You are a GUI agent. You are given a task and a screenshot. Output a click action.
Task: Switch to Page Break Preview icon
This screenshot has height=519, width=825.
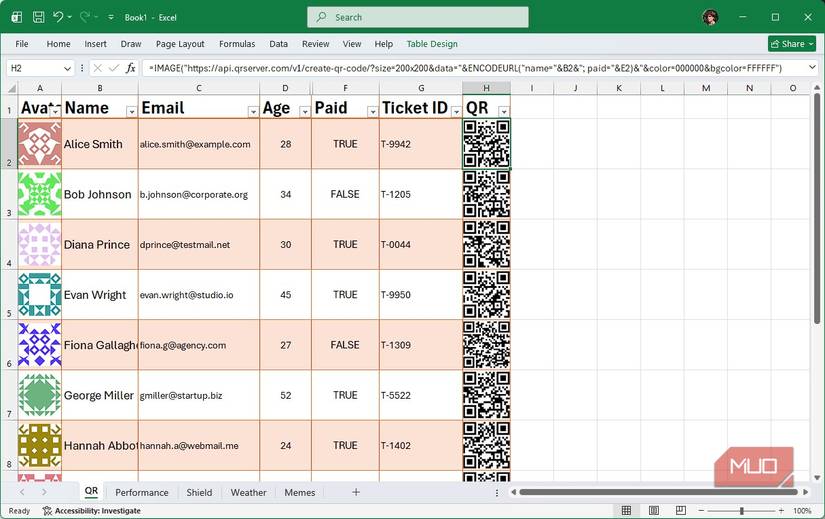(680, 510)
